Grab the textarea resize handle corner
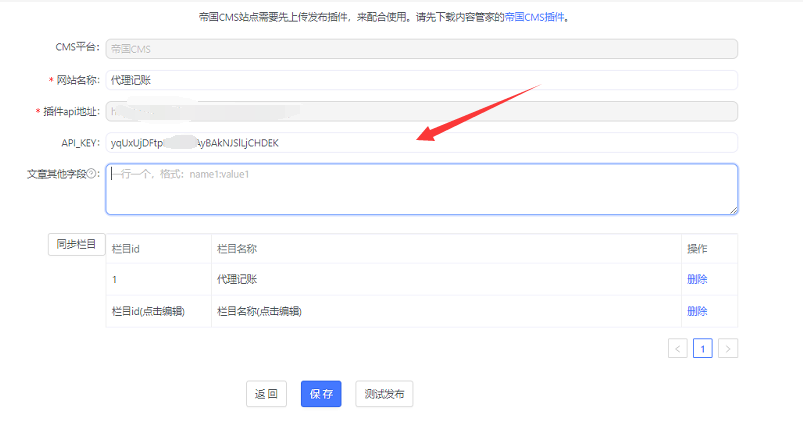The width and height of the screenshot is (803, 422). tap(733, 209)
